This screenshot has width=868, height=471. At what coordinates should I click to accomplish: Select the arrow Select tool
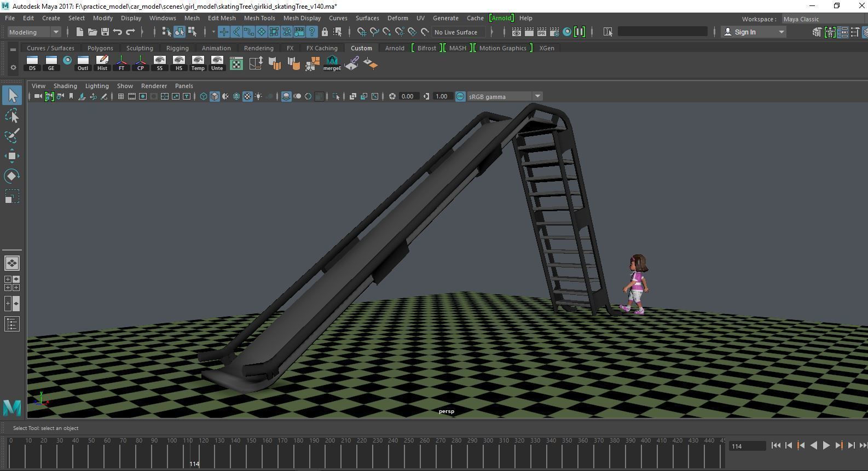pos(12,96)
